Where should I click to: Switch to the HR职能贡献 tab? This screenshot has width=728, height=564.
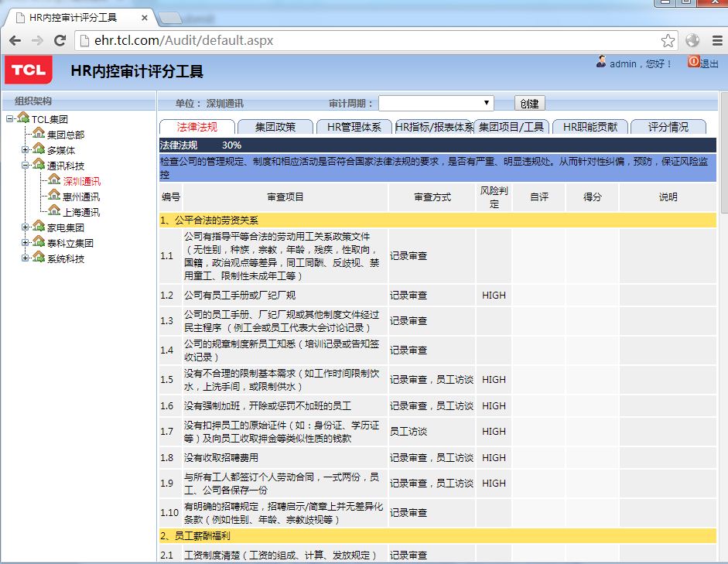(x=590, y=127)
